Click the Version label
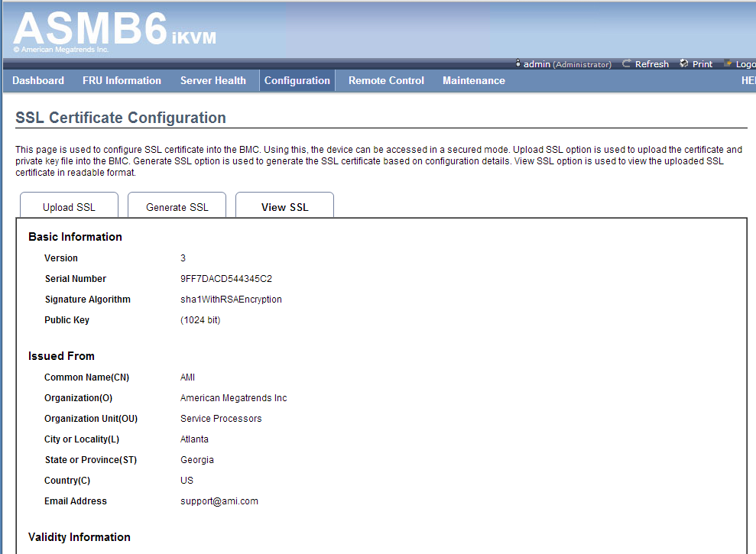756x554 pixels. (60, 258)
